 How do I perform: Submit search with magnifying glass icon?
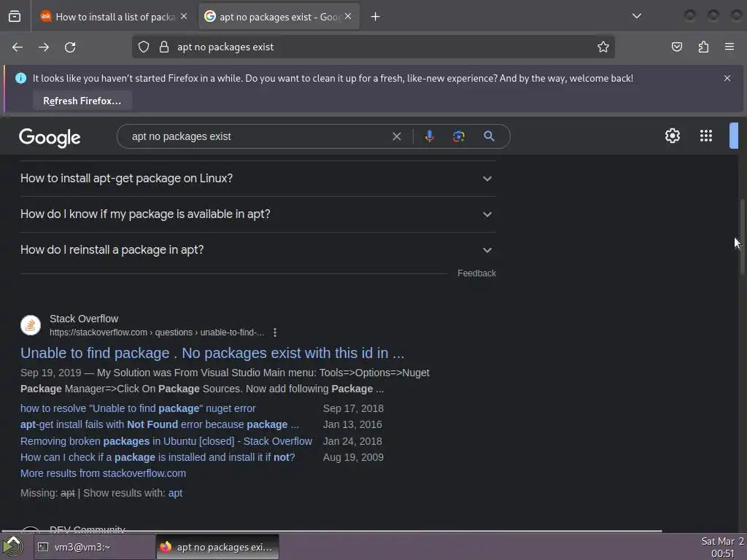point(489,136)
